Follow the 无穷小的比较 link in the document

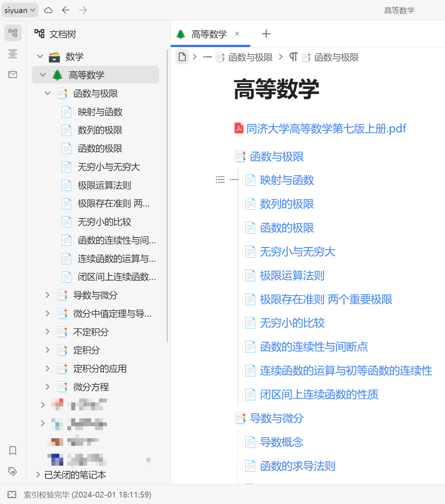[x=291, y=323]
